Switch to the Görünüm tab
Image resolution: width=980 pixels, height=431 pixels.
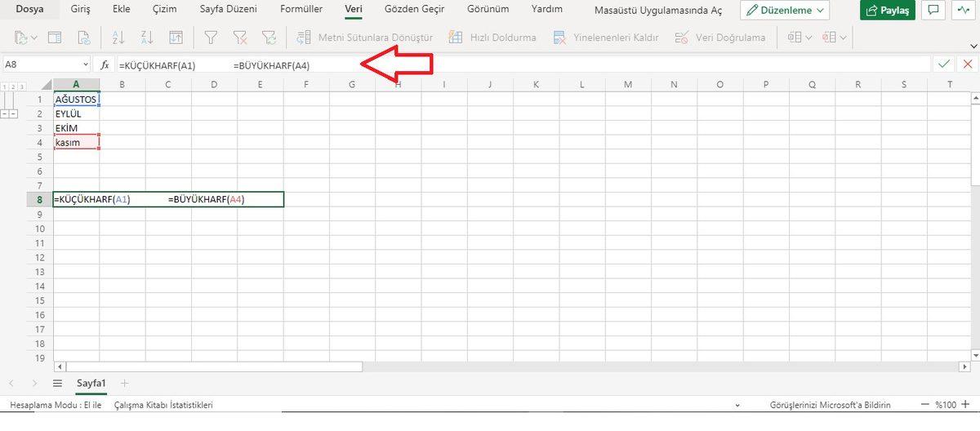pos(488,10)
